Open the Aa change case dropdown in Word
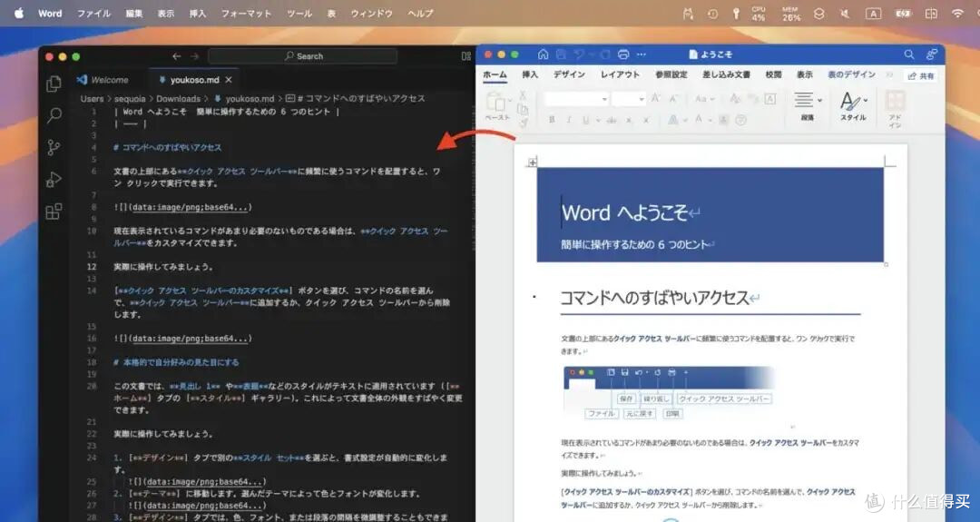This screenshot has height=522, width=980. (704, 99)
